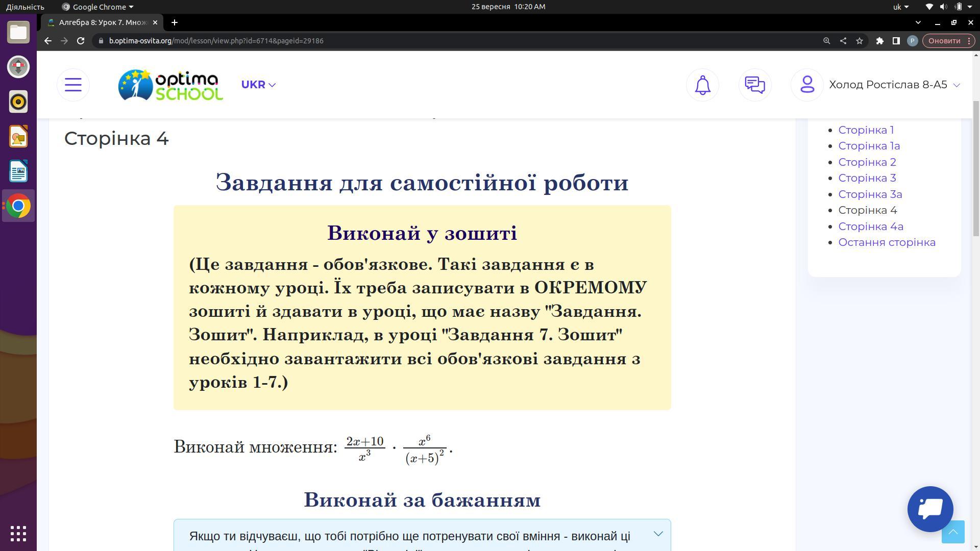Viewport: 980px width, 551px height.
Task: Go to Сторінка 1 link
Action: point(866,130)
